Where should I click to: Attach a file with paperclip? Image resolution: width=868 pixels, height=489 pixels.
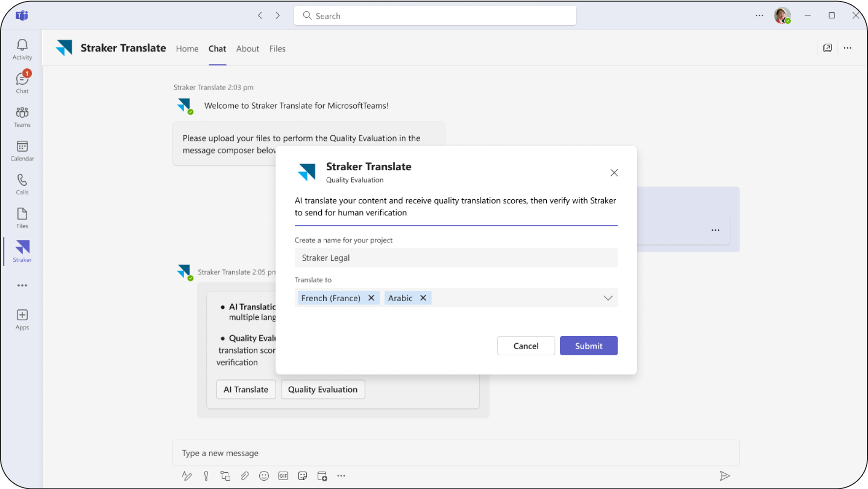click(x=245, y=476)
